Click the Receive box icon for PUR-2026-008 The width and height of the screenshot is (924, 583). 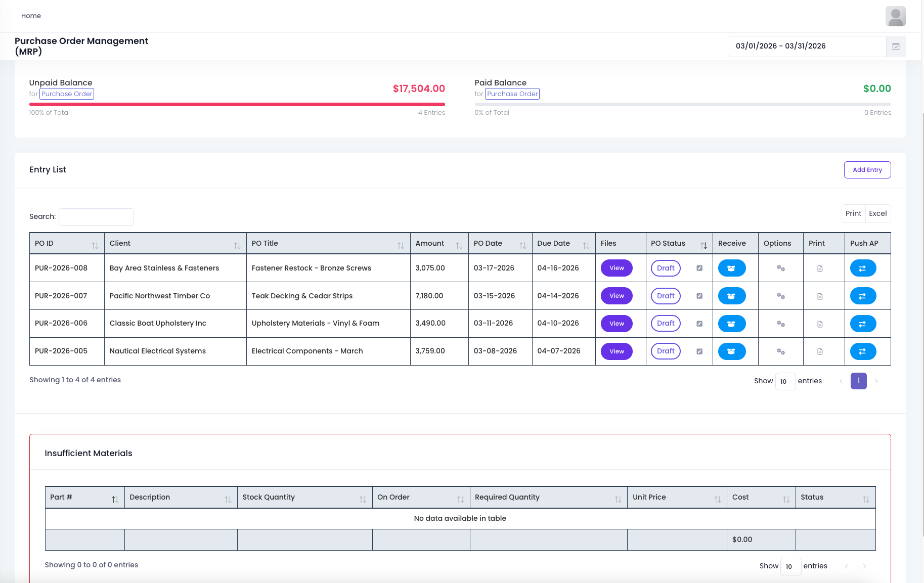[x=731, y=268]
